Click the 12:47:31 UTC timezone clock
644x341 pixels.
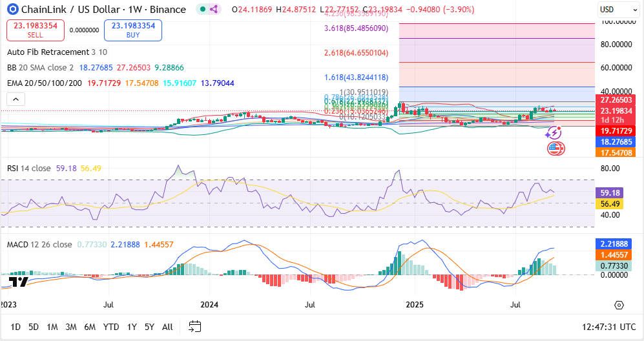click(608, 327)
